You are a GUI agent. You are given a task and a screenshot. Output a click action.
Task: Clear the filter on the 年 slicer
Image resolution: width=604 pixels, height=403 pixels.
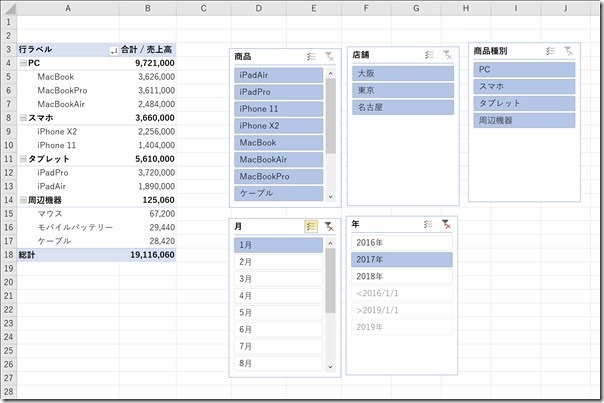click(x=446, y=224)
